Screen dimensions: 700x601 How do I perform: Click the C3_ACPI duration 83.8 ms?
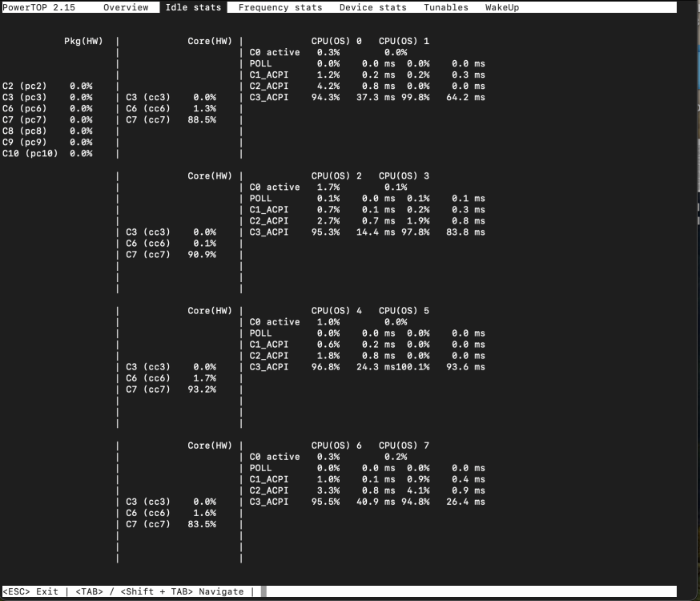[x=465, y=232]
